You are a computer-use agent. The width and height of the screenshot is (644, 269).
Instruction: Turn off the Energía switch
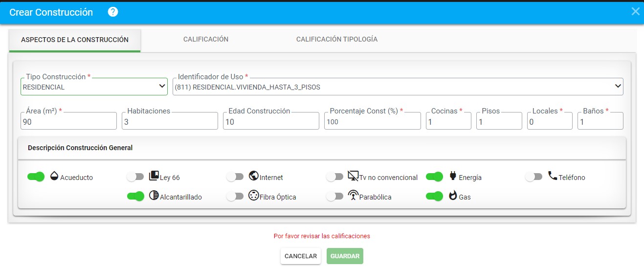click(x=435, y=177)
